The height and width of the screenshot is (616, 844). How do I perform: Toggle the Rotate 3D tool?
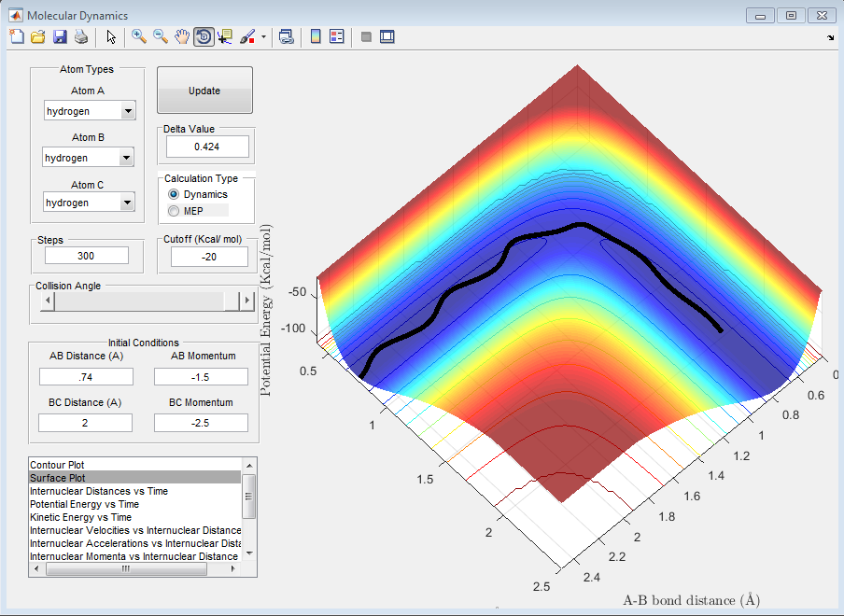pyautogui.click(x=203, y=36)
